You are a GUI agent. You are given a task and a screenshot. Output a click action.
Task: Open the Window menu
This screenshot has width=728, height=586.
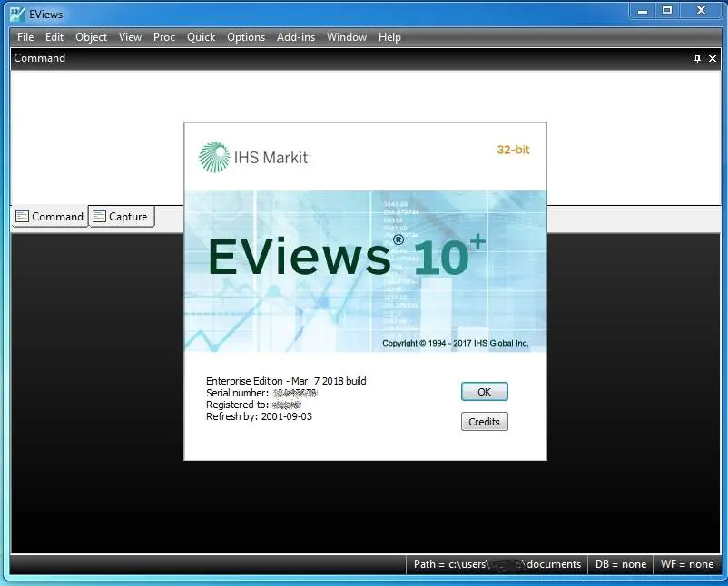347,37
